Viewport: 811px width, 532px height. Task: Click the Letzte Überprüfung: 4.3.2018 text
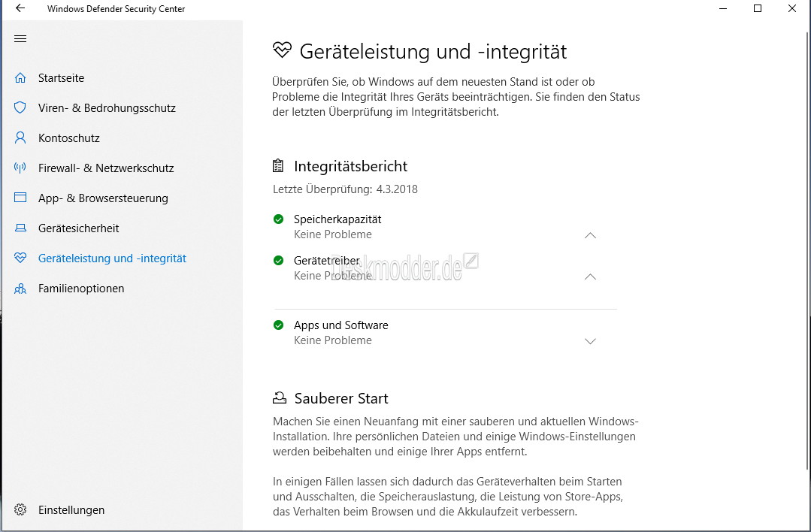(345, 189)
